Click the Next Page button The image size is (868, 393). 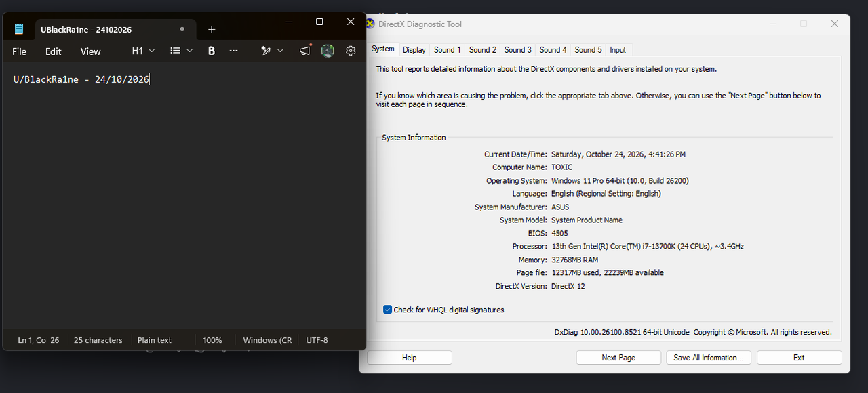[618, 358]
